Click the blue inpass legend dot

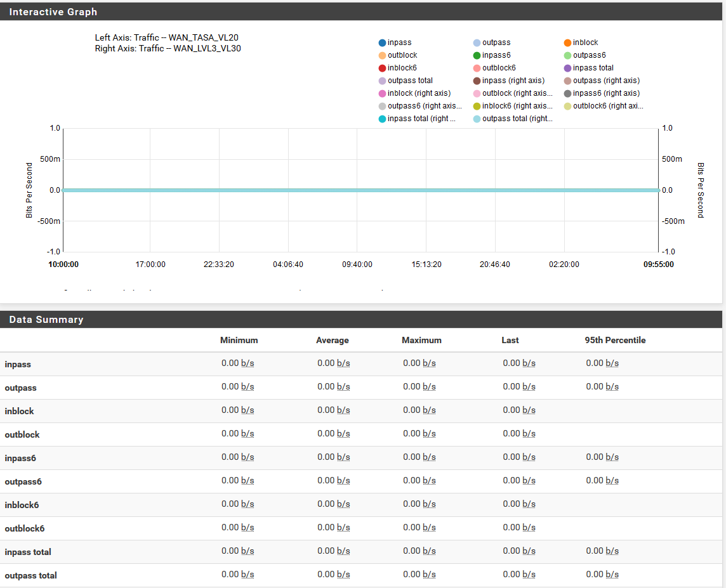[382, 43]
